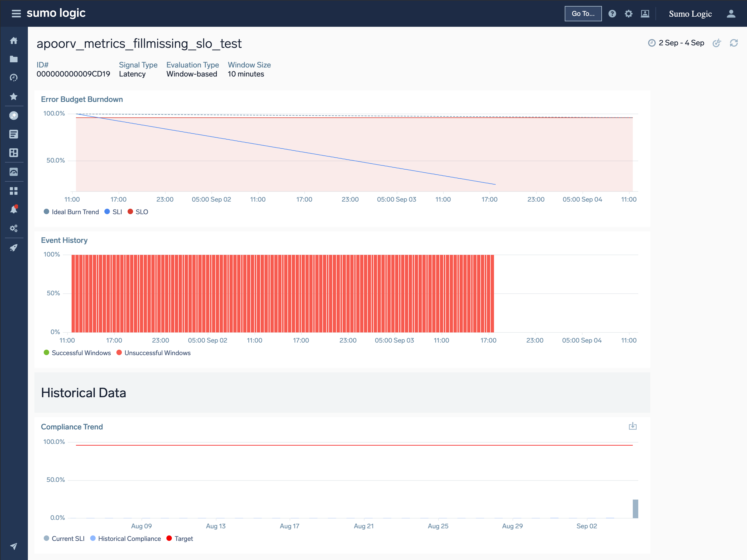Screen dimensions: 747x560
Task: Open the Home sidebar icon
Action: click(x=14, y=40)
